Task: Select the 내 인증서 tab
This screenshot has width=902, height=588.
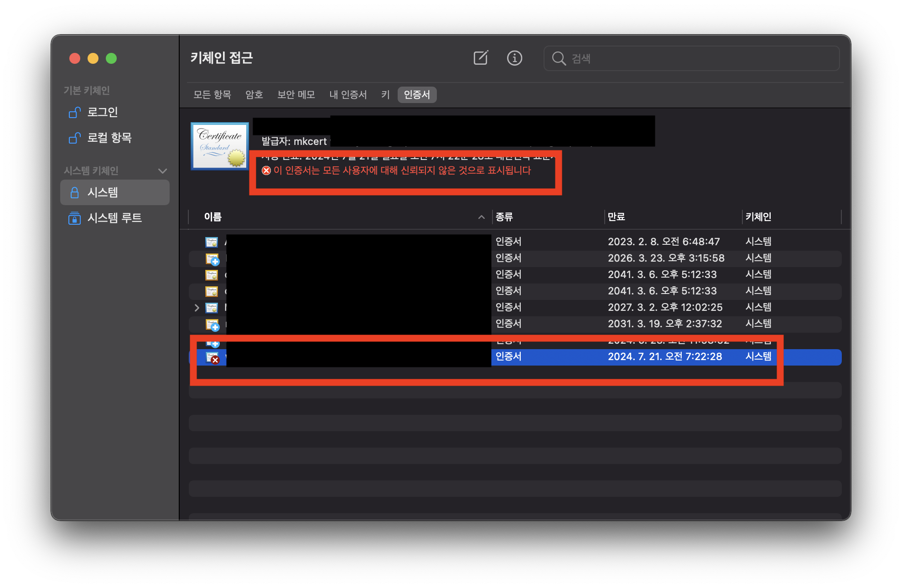Action: point(348,95)
